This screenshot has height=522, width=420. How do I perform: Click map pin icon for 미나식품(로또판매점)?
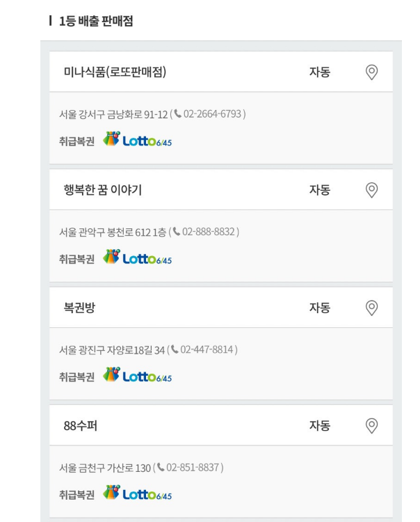(x=371, y=72)
